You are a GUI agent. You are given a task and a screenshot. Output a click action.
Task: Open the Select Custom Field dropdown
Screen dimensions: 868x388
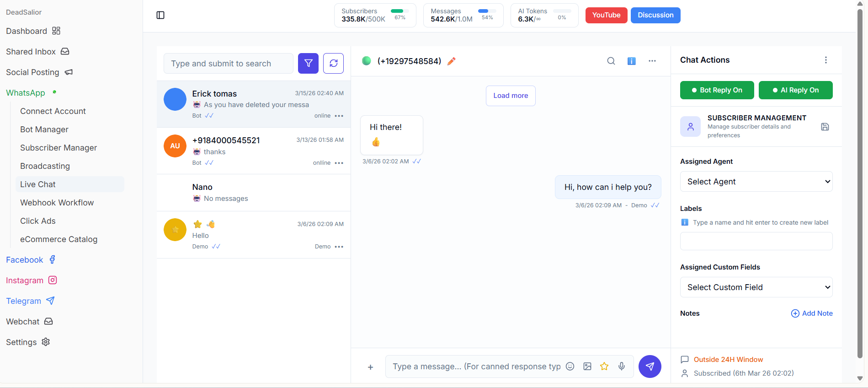point(756,287)
